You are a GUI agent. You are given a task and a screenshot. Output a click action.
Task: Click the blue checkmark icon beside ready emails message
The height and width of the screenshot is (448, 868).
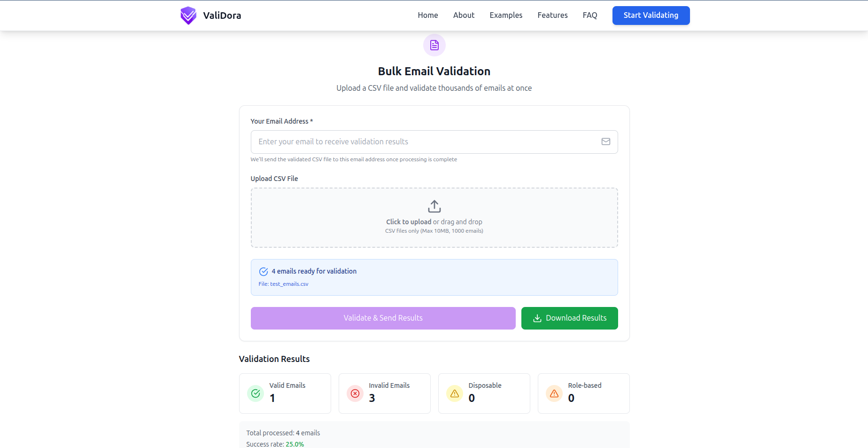click(263, 271)
